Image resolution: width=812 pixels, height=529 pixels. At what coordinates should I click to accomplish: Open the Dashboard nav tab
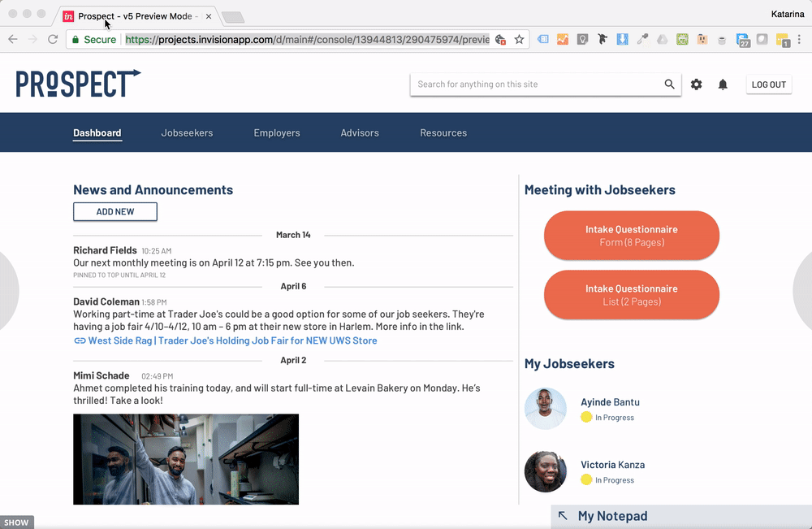[97, 132]
